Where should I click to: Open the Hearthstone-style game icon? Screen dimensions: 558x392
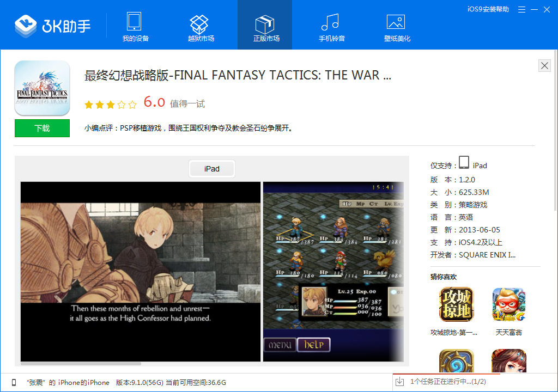coord(457,361)
